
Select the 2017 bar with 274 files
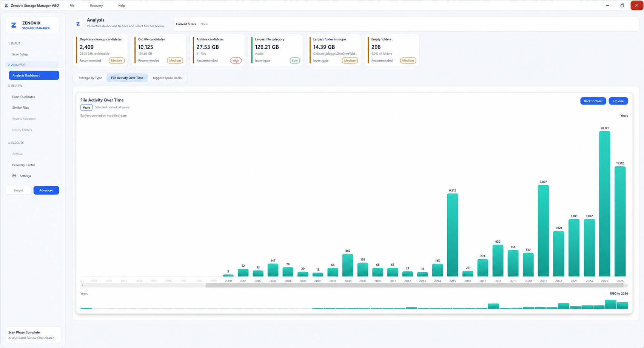[483, 268]
